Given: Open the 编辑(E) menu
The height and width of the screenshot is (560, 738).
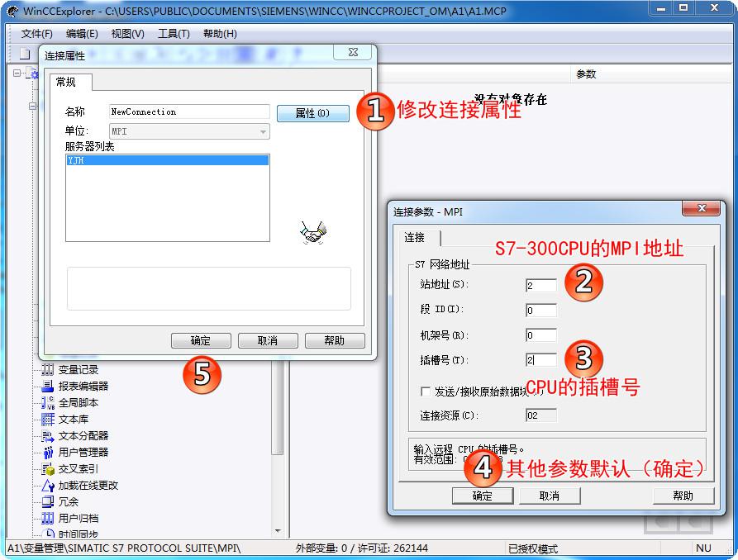Looking at the screenshot, I should tap(82, 34).
